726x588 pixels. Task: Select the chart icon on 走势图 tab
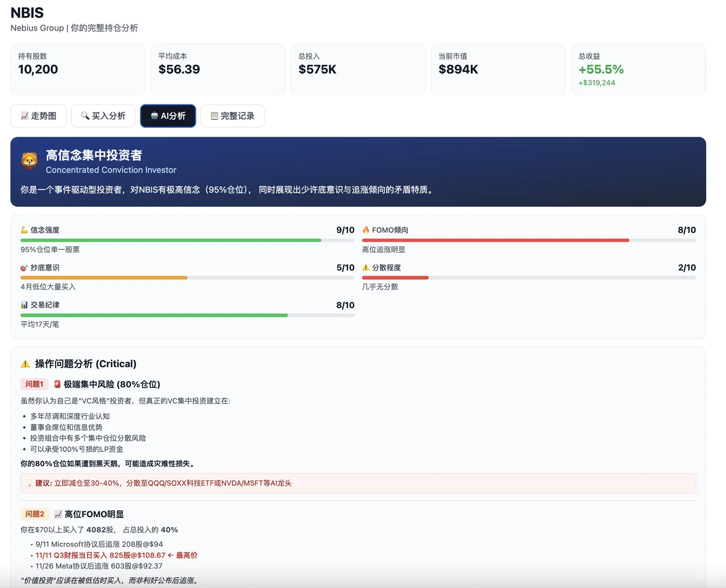tap(24, 115)
